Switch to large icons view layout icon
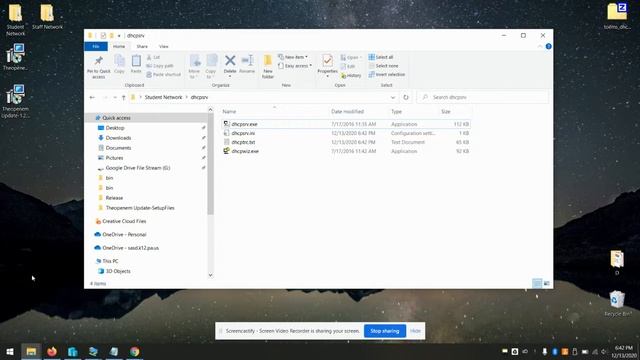Screen dimensions: 640x360 pos(547,283)
